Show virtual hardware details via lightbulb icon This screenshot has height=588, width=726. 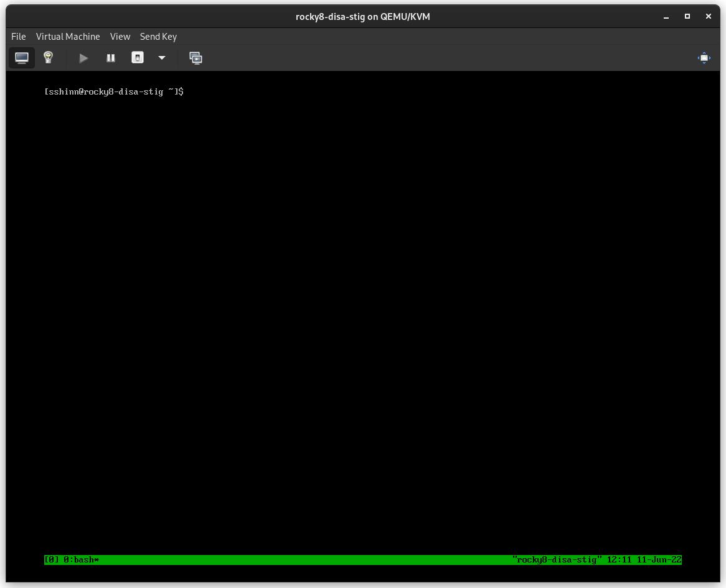(48, 58)
